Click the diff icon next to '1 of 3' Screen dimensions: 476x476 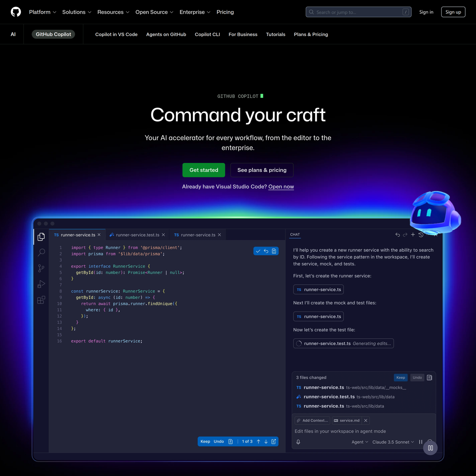(x=231, y=441)
